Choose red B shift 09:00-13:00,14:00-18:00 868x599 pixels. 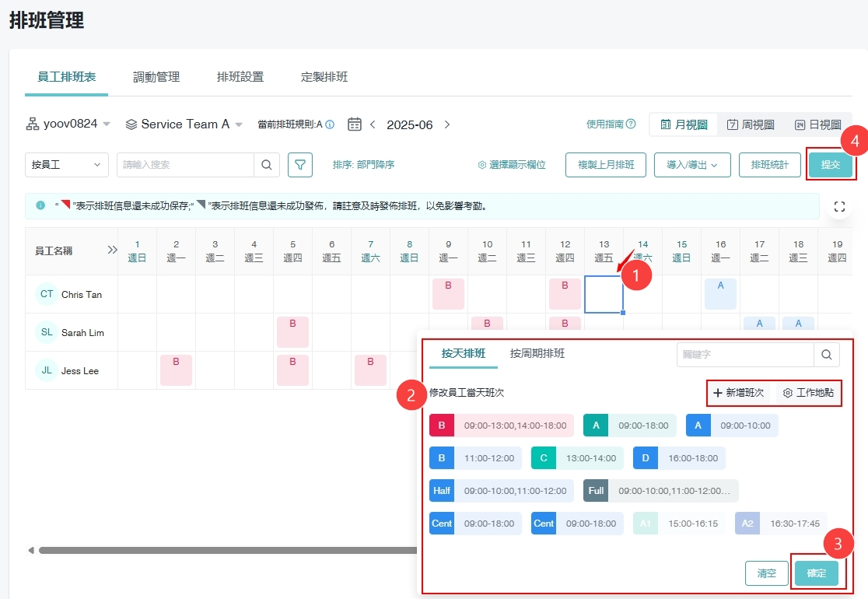(501, 426)
